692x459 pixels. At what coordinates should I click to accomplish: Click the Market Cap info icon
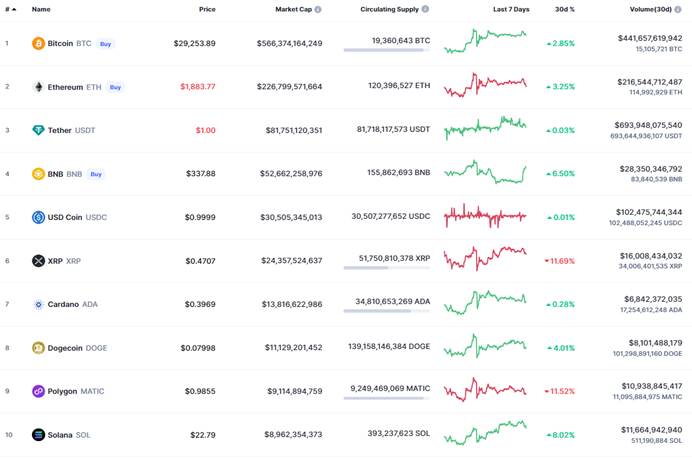[x=318, y=9]
